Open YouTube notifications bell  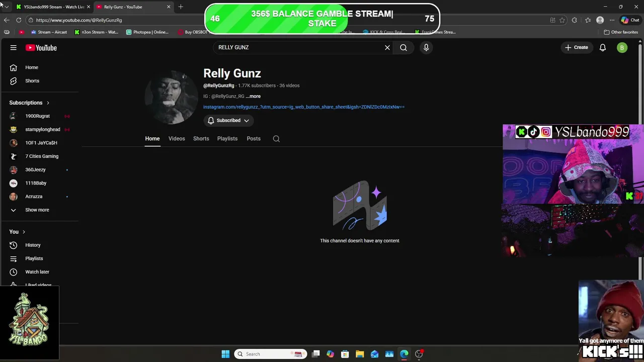[603, 48]
